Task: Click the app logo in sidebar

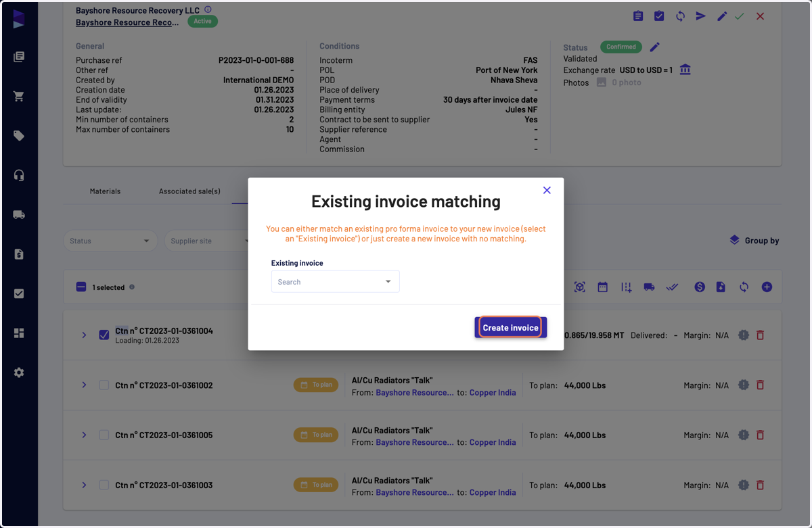Action: pyautogui.click(x=19, y=19)
